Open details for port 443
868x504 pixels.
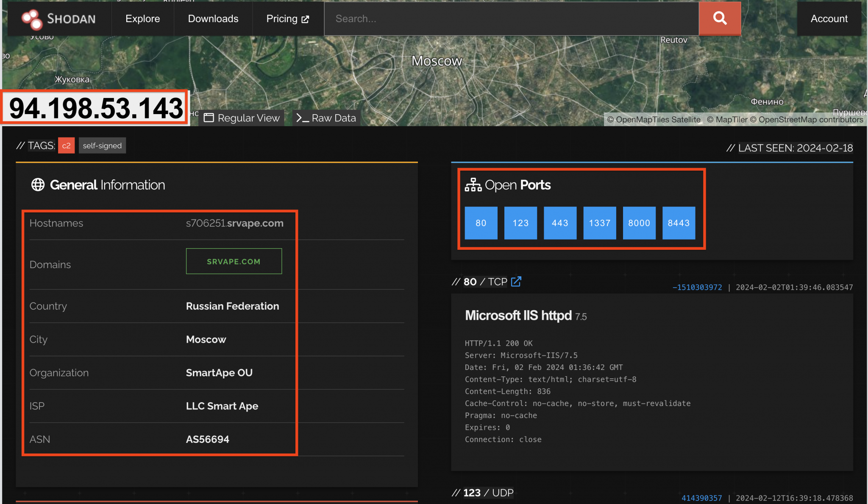tap(560, 222)
